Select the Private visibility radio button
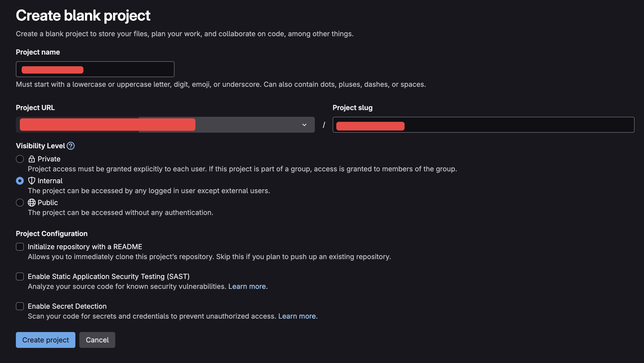Screen dimensions: 644x363 click(x=20, y=159)
